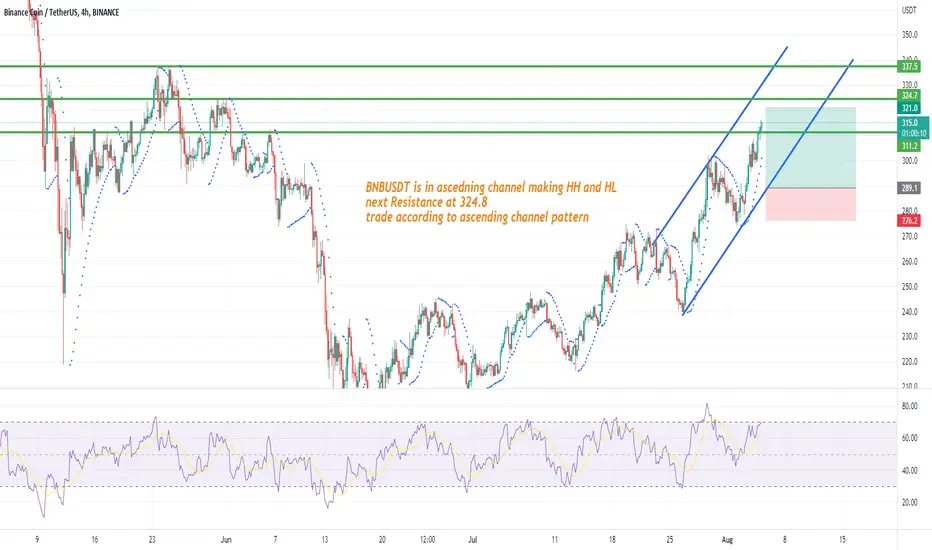
Task: Click the Jun date label on the time axis
Action: click(226, 540)
